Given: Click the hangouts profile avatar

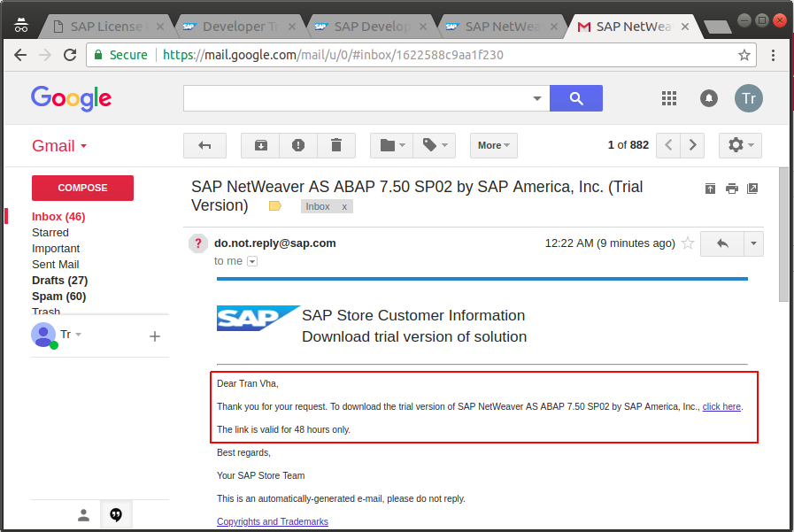Looking at the screenshot, I should pyautogui.click(x=44, y=335).
